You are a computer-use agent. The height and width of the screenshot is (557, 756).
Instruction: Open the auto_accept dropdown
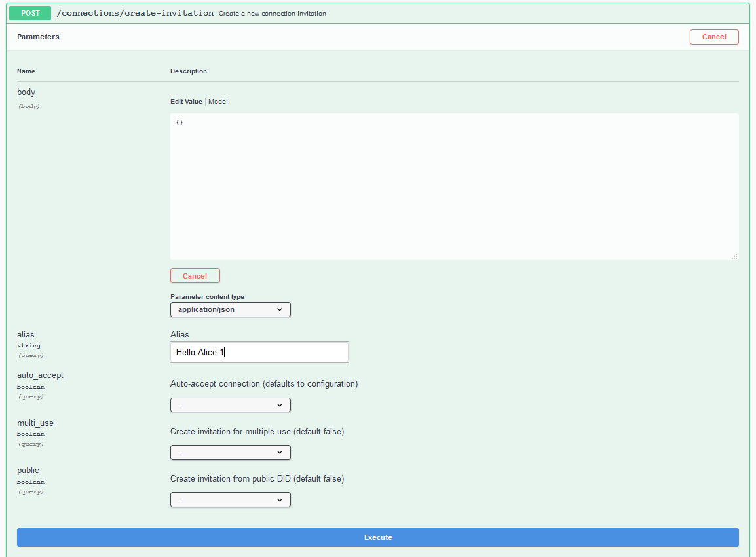[x=230, y=404]
